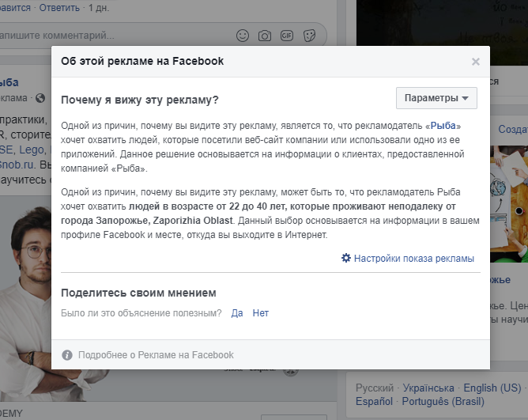The height and width of the screenshot is (420, 528).
Task: Click the emoji smiley icon in comment box
Action: click(x=243, y=36)
